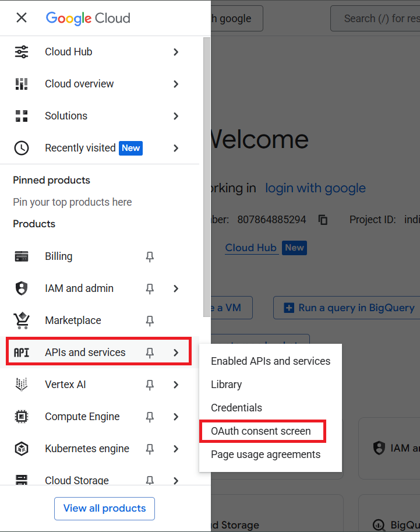Close the navigation menu with X icon
The width and height of the screenshot is (420, 532).
point(22,17)
